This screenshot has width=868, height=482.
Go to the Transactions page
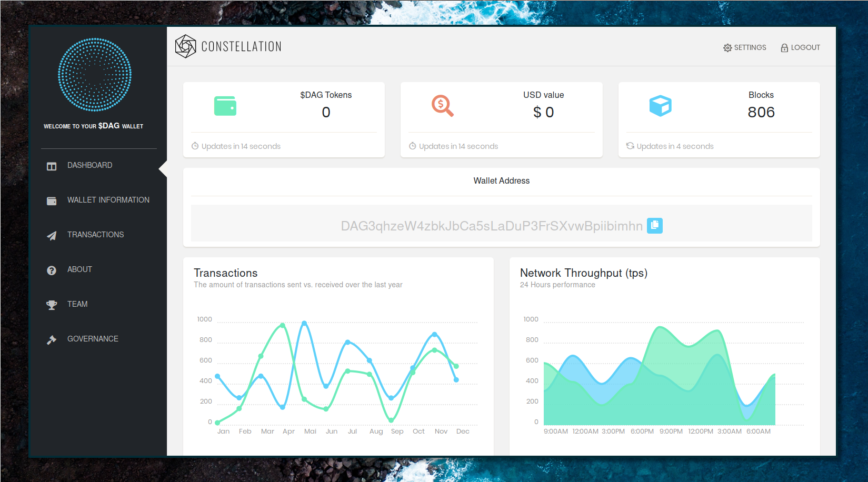[95, 235]
